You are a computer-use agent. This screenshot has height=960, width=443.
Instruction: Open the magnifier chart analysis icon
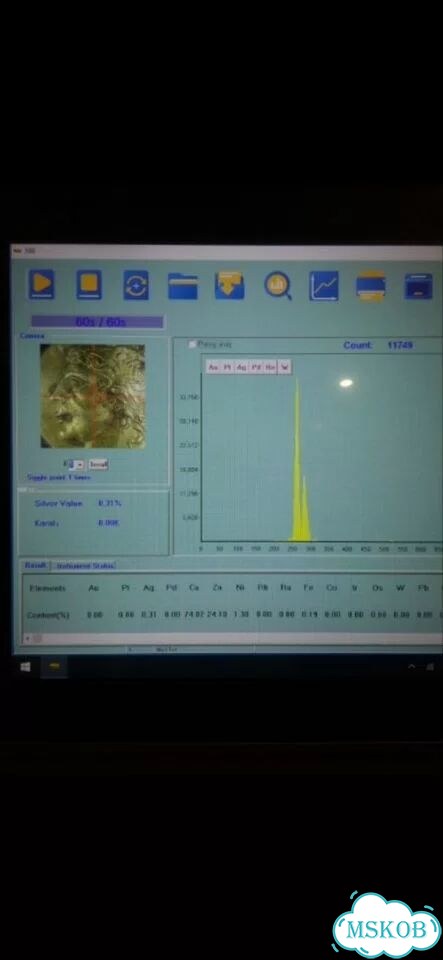(x=277, y=286)
